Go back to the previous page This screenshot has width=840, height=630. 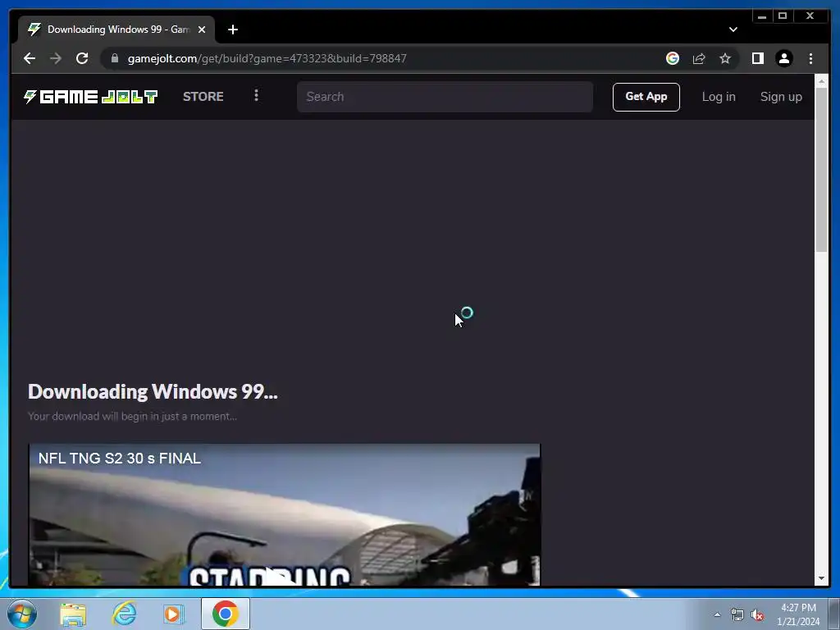coord(30,58)
